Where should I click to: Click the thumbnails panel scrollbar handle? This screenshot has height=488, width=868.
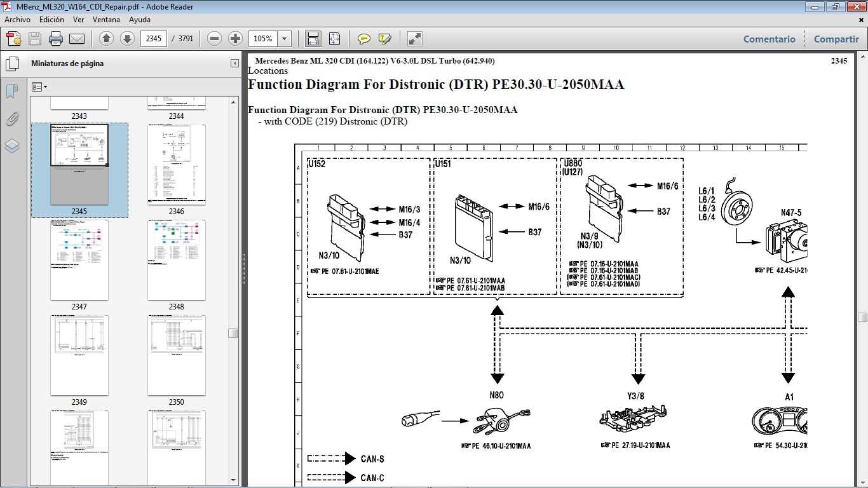click(x=233, y=333)
